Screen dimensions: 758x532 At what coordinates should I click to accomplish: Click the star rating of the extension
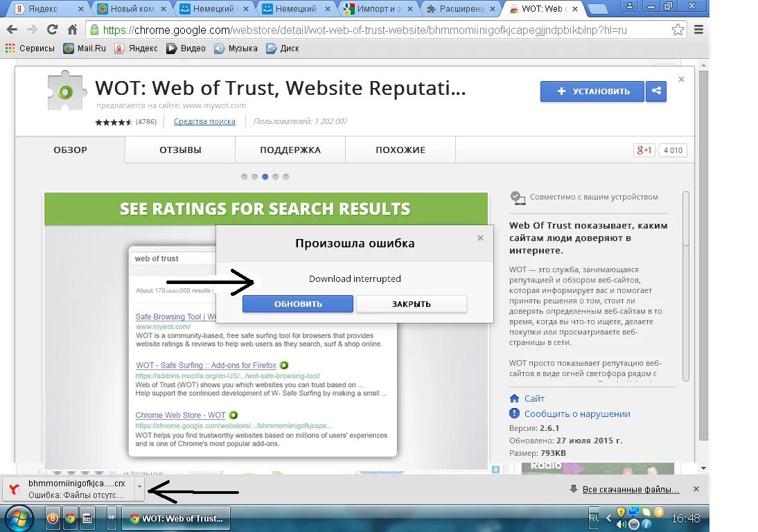point(114,122)
